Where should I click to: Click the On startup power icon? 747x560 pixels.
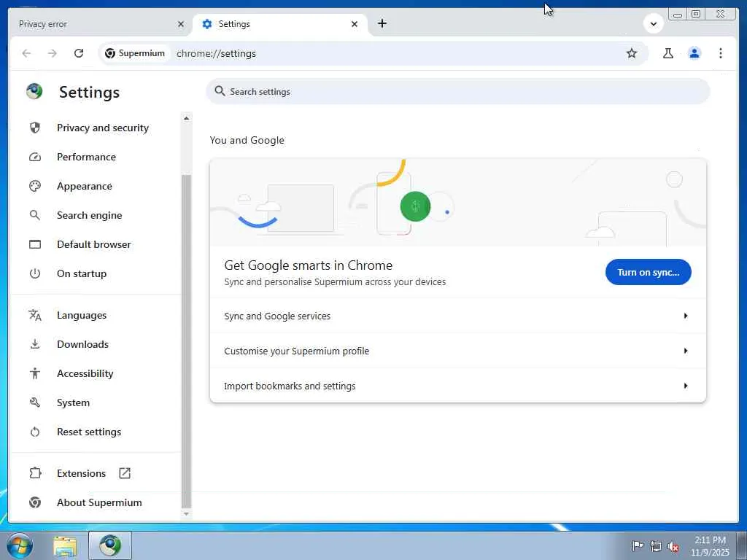[35, 273]
